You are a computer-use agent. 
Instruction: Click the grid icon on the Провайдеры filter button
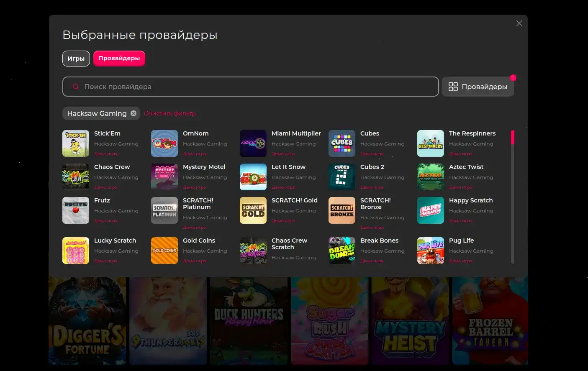click(453, 87)
